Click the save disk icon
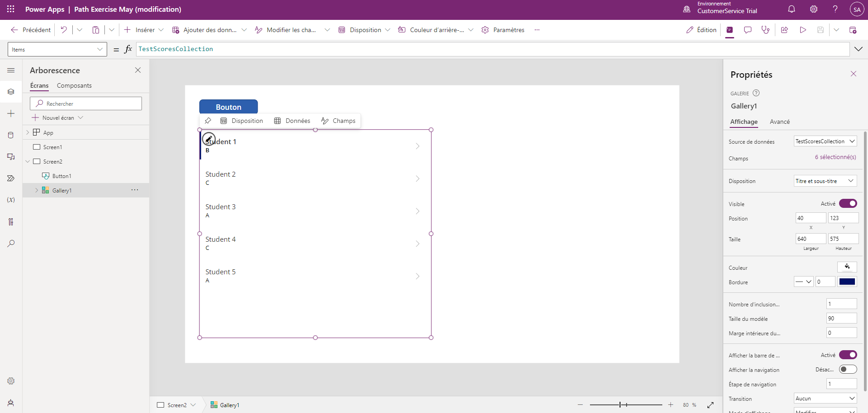Image resolution: width=868 pixels, height=413 pixels. (821, 30)
